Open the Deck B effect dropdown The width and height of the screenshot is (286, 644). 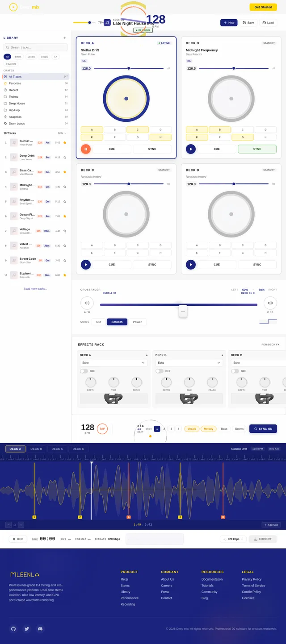click(x=189, y=363)
